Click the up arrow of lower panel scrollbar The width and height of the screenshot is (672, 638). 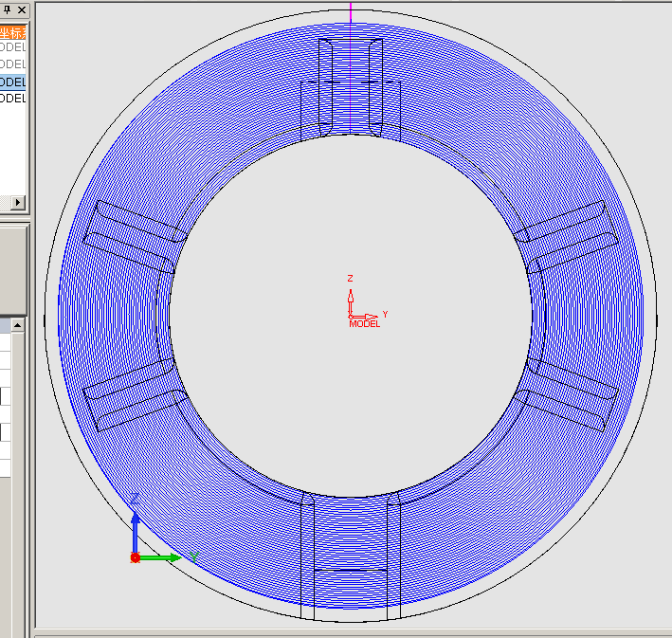coord(18,325)
